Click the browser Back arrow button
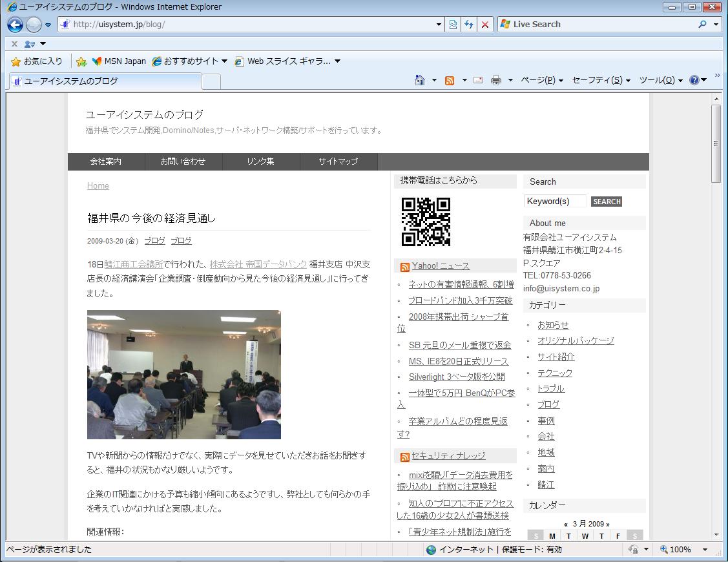 15,25
